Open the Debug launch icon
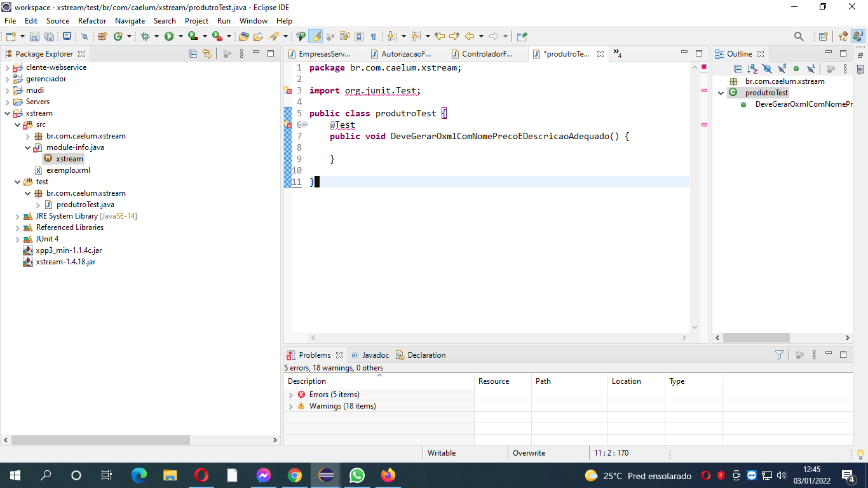 (x=145, y=36)
